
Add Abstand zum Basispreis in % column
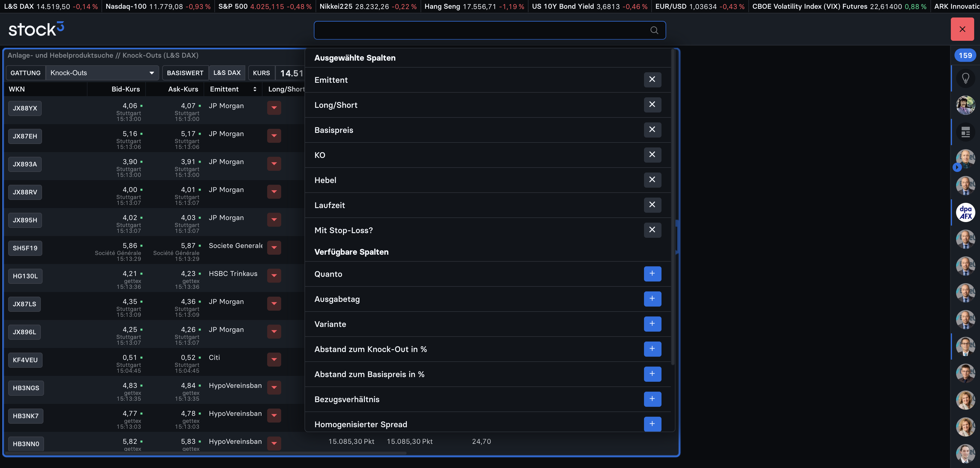pos(652,374)
